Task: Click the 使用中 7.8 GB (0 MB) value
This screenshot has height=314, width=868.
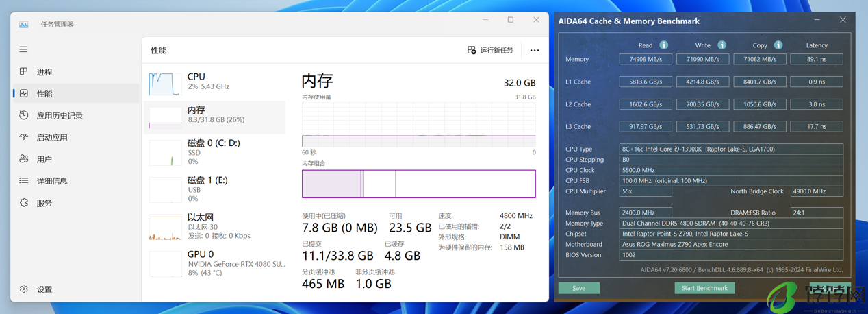Action: point(340,228)
